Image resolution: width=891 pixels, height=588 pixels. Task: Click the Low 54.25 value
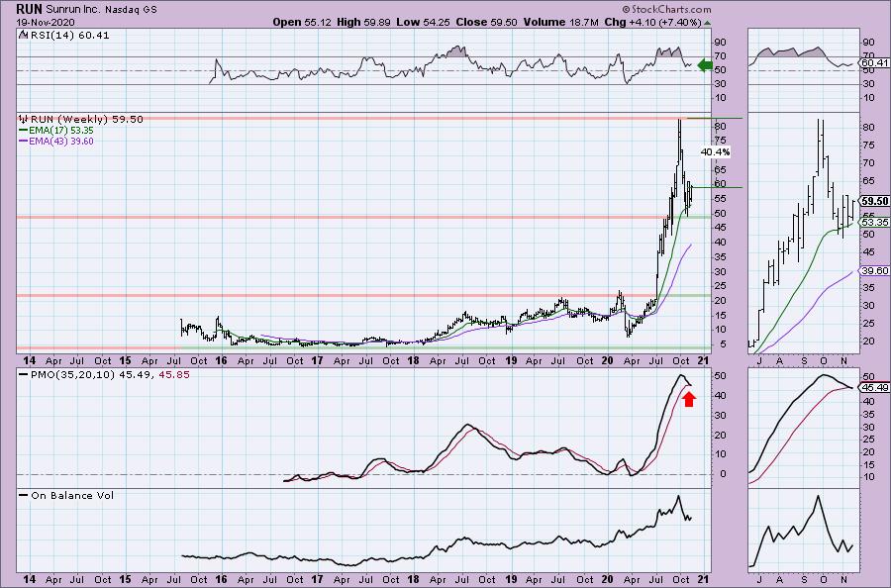coord(424,22)
